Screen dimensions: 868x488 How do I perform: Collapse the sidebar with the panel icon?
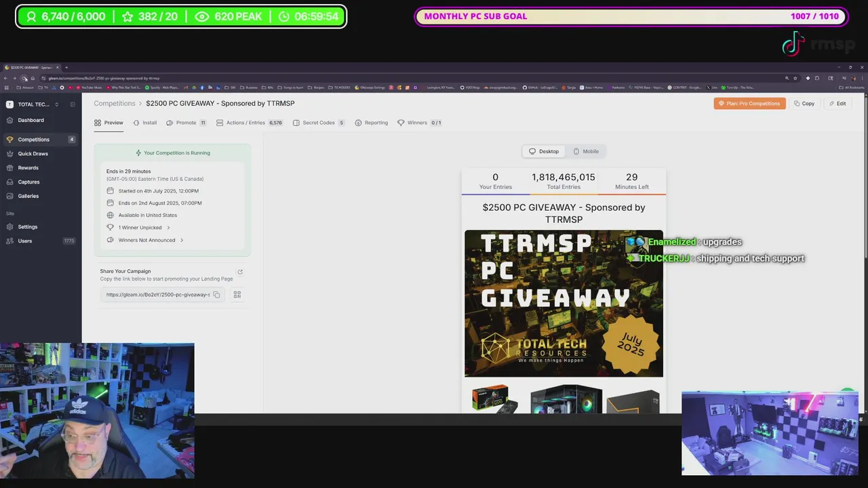coord(73,104)
